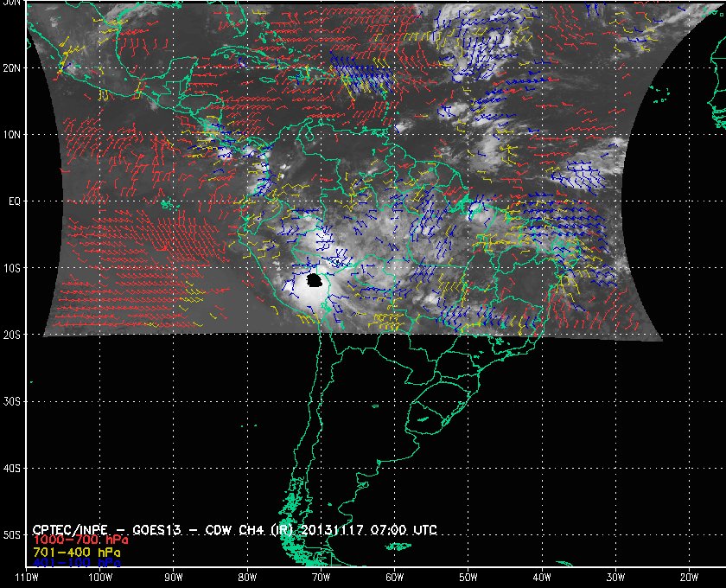This screenshot has width=726, height=588.
Task: Click the 50W longitude label
Action: pyautogui.click(x=468, y=578)
